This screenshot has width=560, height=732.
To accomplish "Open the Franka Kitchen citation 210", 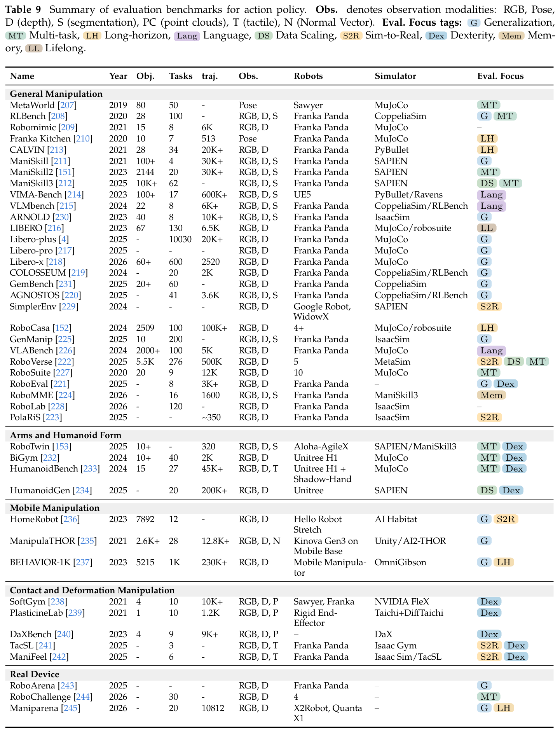I will pyautogui.click(x=83, y=139).
